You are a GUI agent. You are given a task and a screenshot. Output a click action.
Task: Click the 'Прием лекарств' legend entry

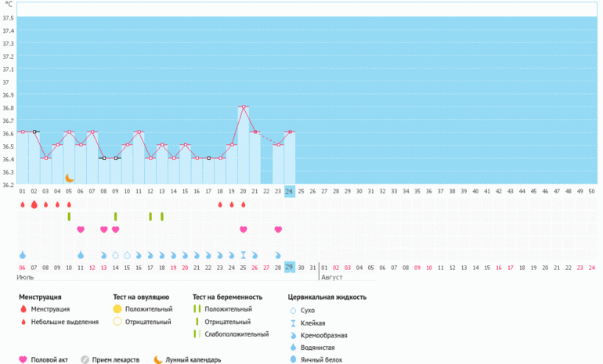(113, 360)
